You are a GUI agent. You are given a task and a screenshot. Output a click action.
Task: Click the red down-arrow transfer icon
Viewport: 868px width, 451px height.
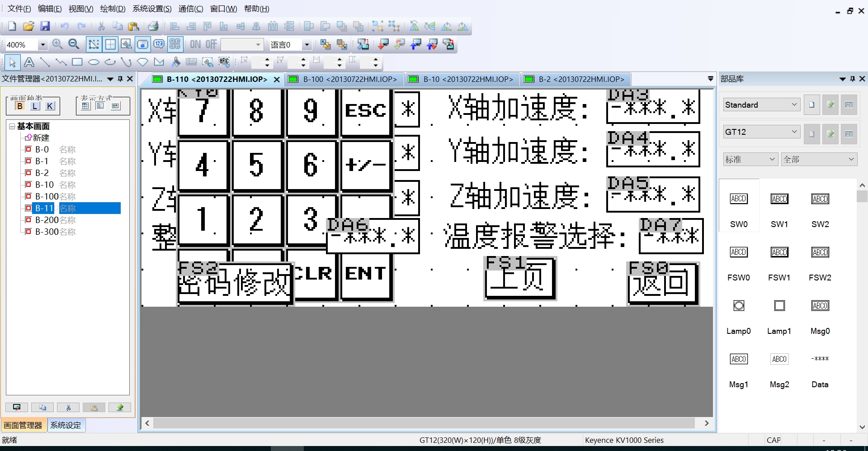coord(383,44)
